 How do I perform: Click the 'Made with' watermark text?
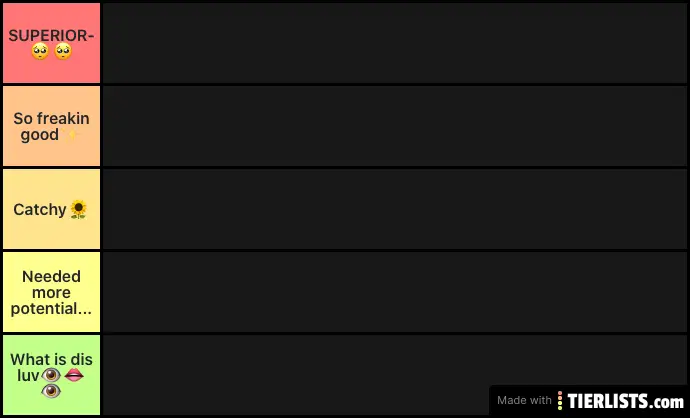point(524,401)
